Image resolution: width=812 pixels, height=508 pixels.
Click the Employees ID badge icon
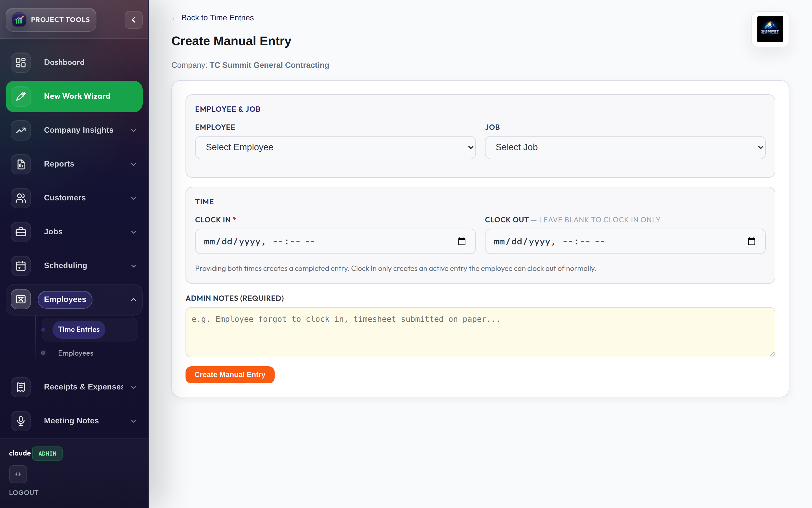pyautogui.click(x=21, y=299)
